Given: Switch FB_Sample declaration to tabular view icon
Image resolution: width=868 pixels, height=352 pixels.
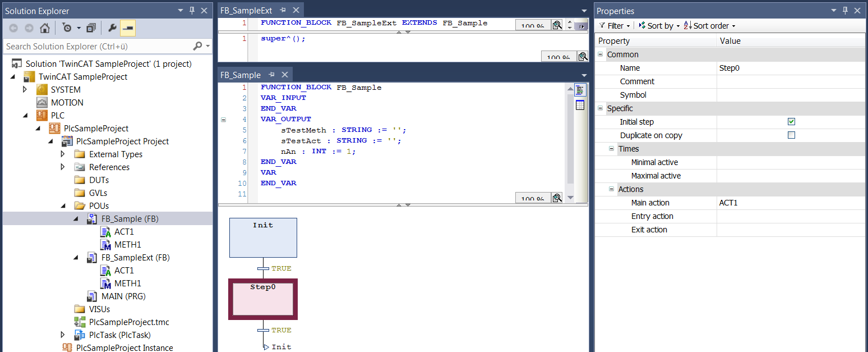Looking at the screenshot, I should click(x=580, y=105).
